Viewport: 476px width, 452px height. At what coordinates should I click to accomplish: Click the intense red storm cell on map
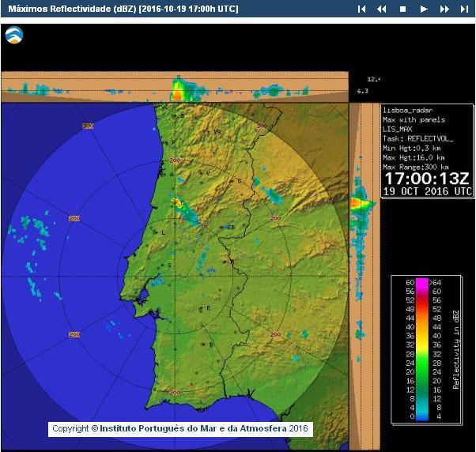coord(177,202)
